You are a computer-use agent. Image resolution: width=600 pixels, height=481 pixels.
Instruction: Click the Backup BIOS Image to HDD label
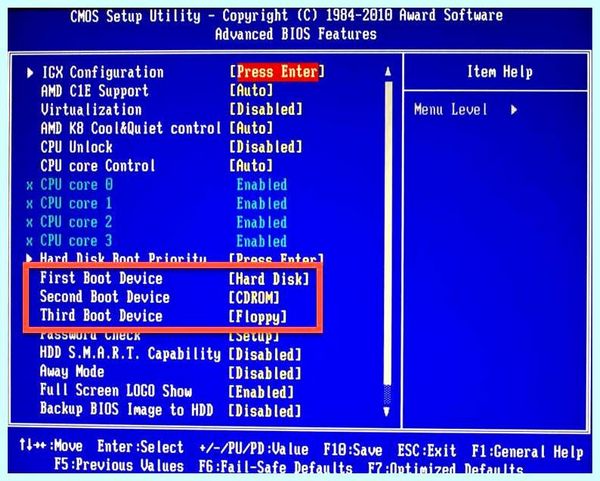127,409
